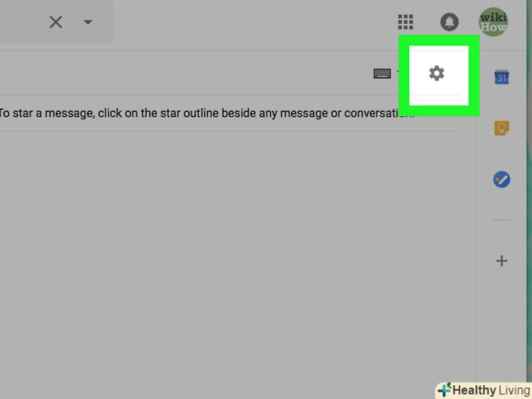This screenshot has width=532, height=399.
Task: Click the blank header area beside the search box
Action: point(254,22)
